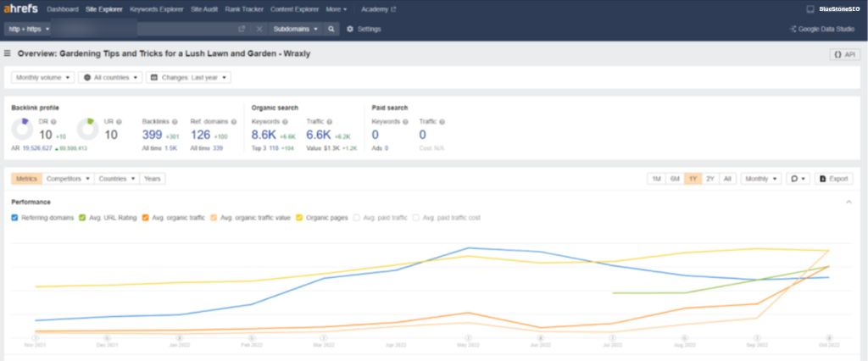Viewport: 868px width, 361px height.
Task: Click the API button
Action: coord(844,54)
